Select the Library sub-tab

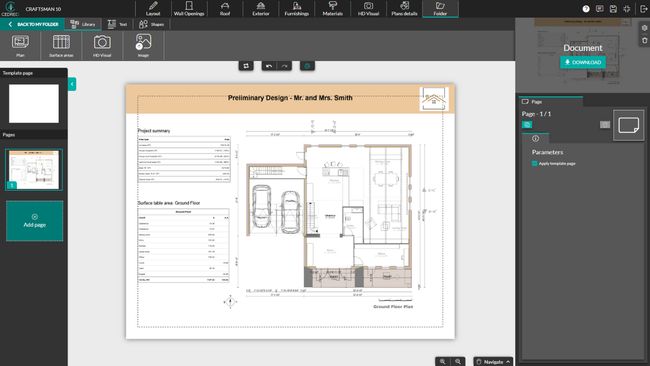[x=83, y=24]
